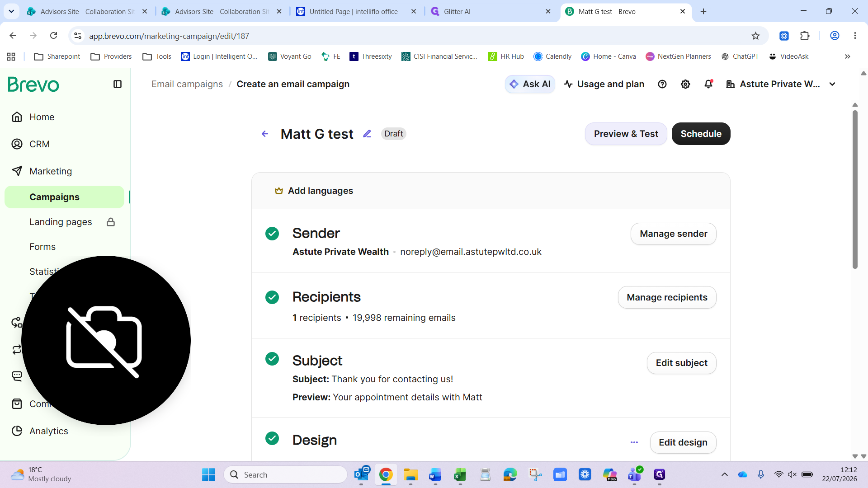Open taskbar clock and date
This screenshot has width=868, height=488.
(x=840, y=474)
